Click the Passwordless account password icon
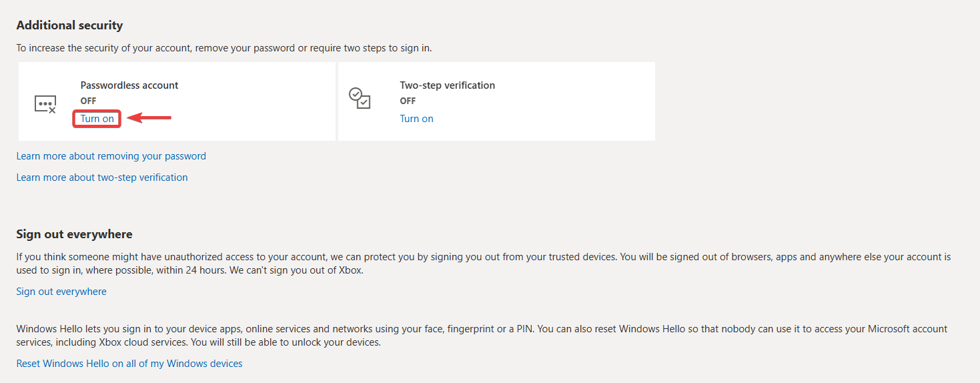 tap(45, 103)
